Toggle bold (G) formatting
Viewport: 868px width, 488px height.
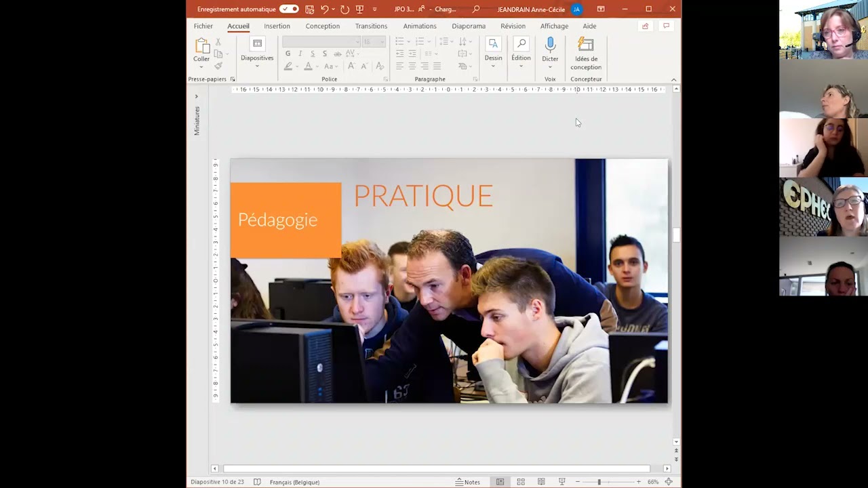click(288, 54)
